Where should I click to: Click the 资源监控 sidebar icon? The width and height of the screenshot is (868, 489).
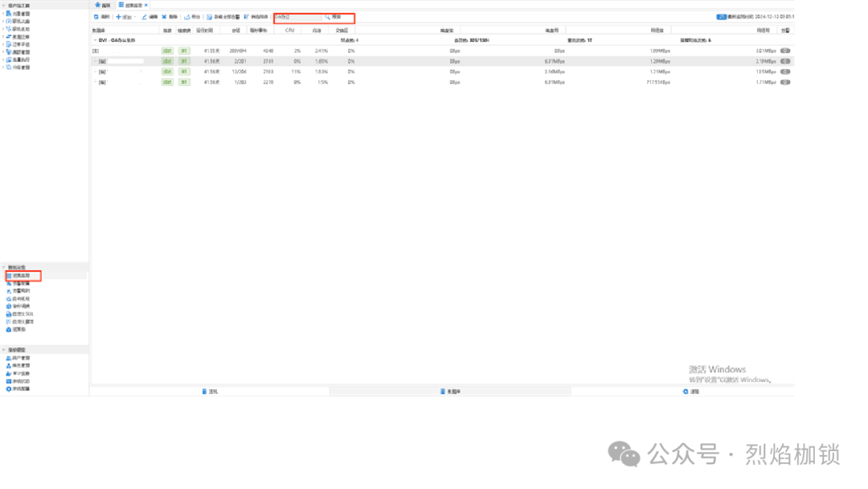tap(8, 275)
